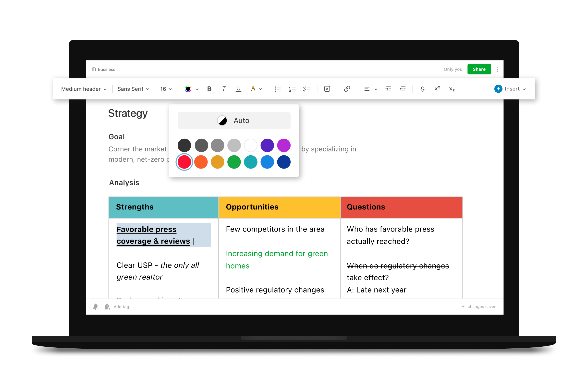
Task: Click the Italic formatting icon
Action: (223, 89)
